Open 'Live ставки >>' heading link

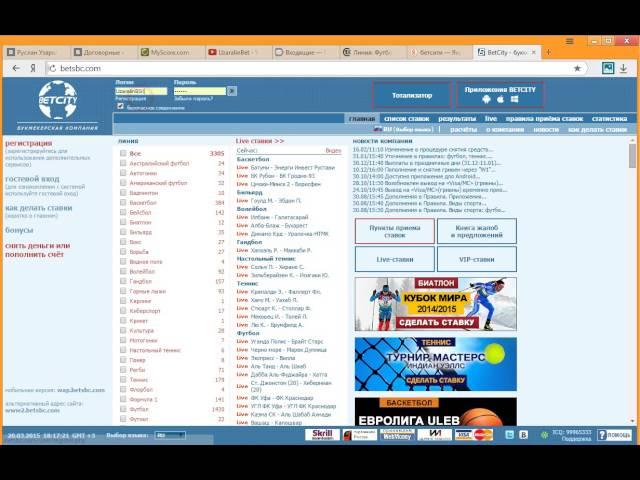pyautogui.click(x=260, y=141)
